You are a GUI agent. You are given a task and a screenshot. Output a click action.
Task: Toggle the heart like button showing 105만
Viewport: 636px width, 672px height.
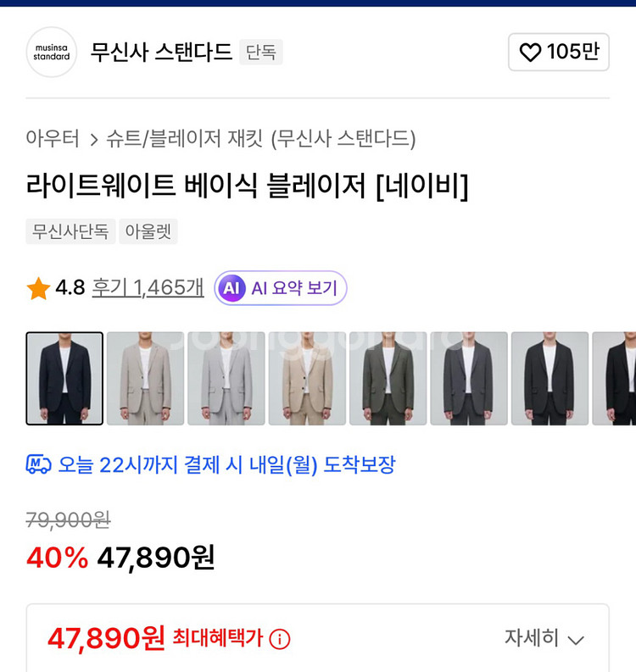pos(558,53)
